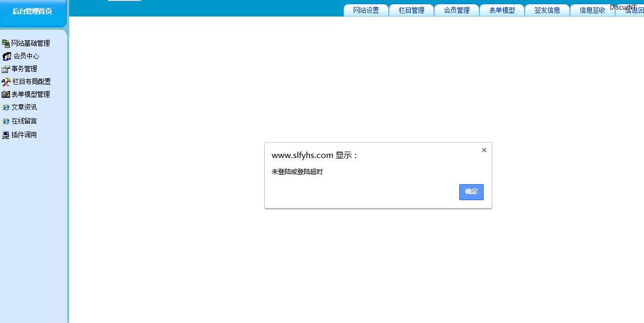Switch to the 信息签收 tab
This screenshot has width=644, height=323.
[592, 10]
